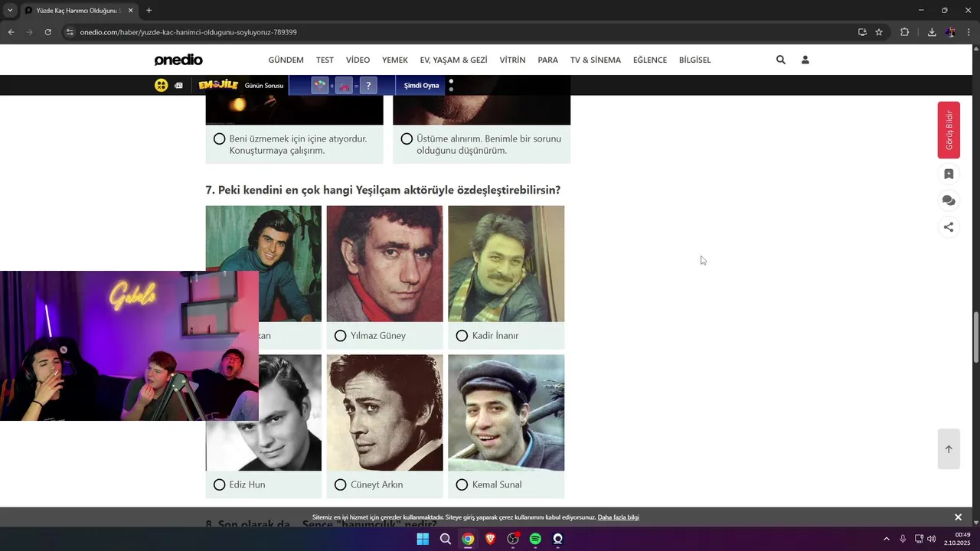Open the Windows Start menu
980x551 pixels.
click(x=423, y=539)
